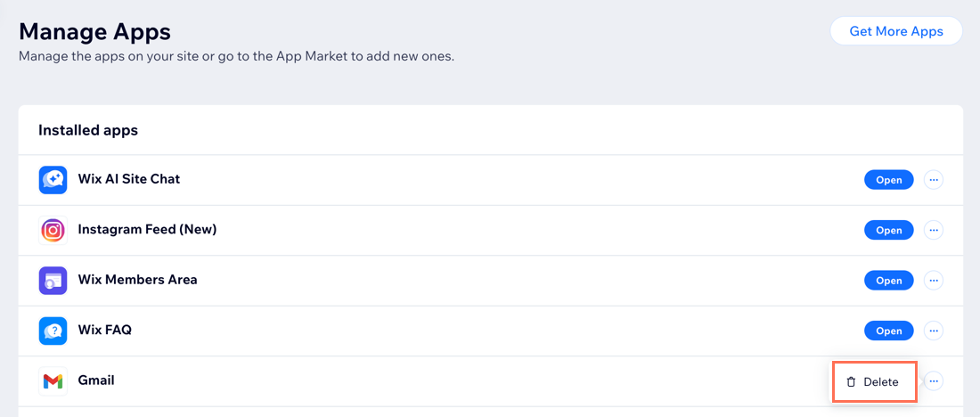Click the Wix FAQ app name
Viewport: 980px width, 417px height.
click(x=105, y=330)
